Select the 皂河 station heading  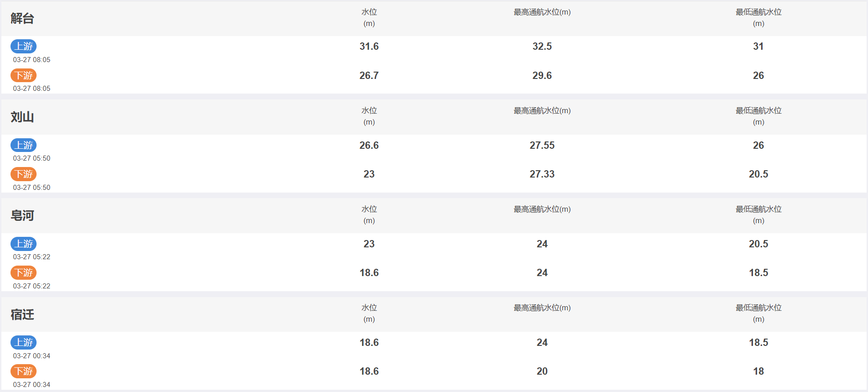[22, 215]
